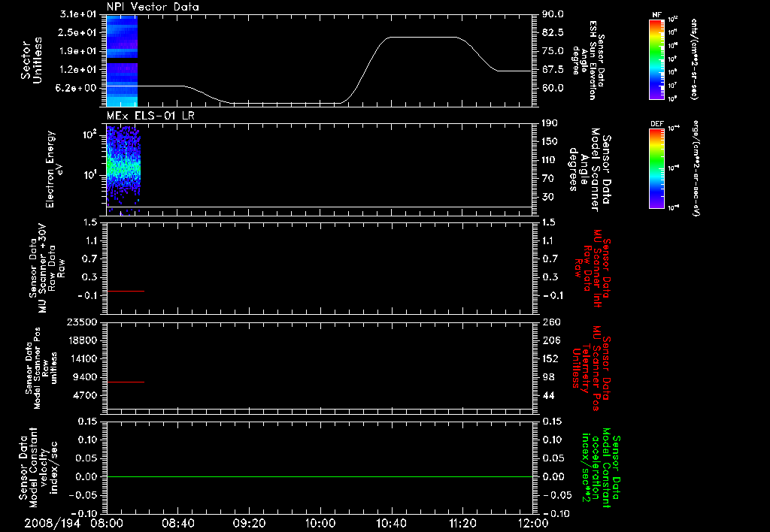Click the '23500' Scanner Pos tick label
Viewport: 770px width, 532px height.
(x=82, y=322)
